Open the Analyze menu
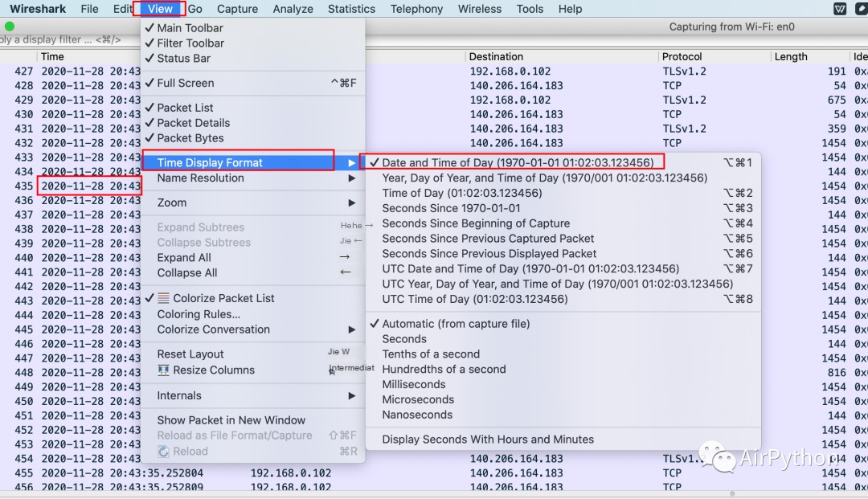Image resolution: width=868 pixels, height=499 pixels. (293, 9)
